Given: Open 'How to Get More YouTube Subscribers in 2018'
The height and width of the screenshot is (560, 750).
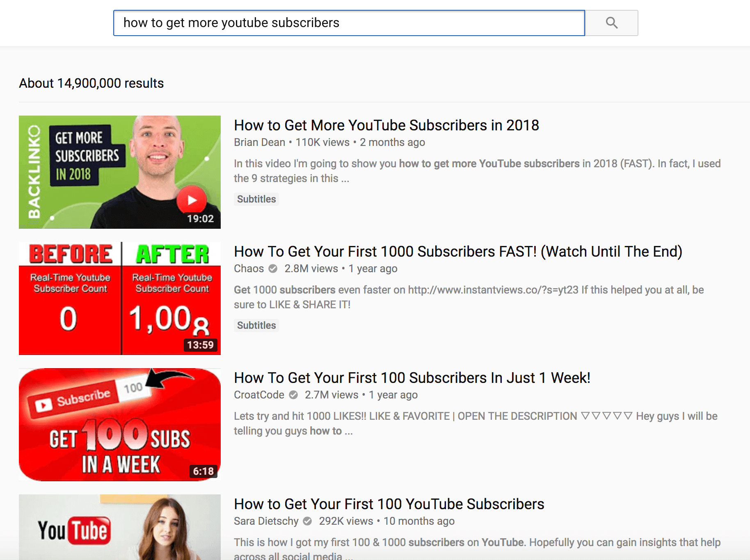Looking at the screenshot, I should point(386,125).
